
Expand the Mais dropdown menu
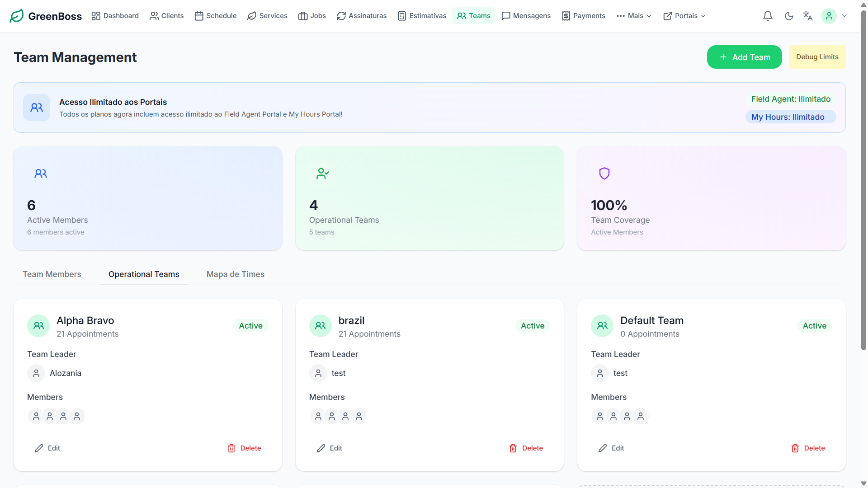point(634,16)
